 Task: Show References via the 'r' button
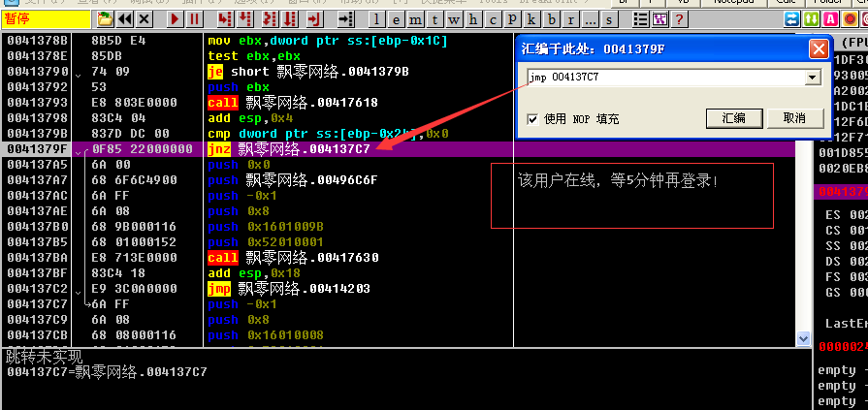point(570,19)
